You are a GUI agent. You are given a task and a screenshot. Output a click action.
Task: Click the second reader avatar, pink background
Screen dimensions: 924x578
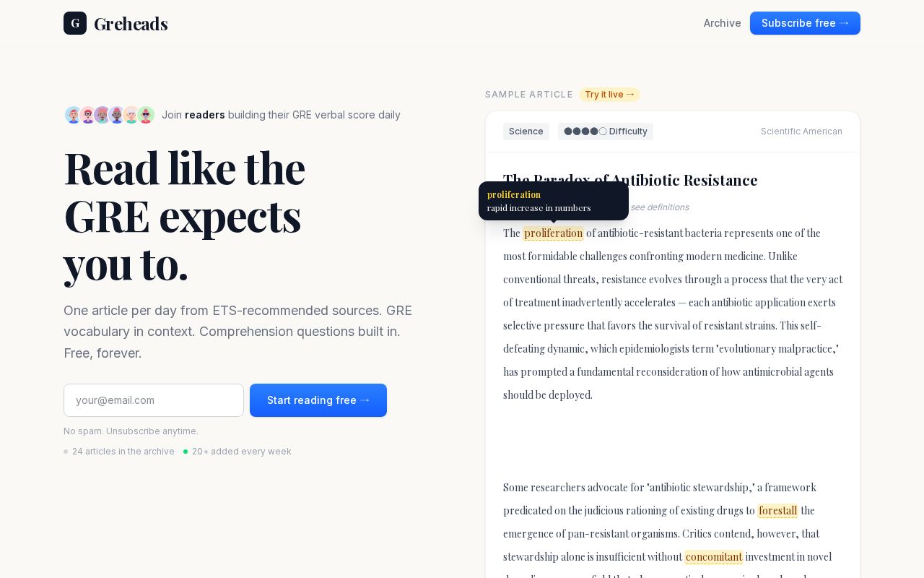point(88,115)
